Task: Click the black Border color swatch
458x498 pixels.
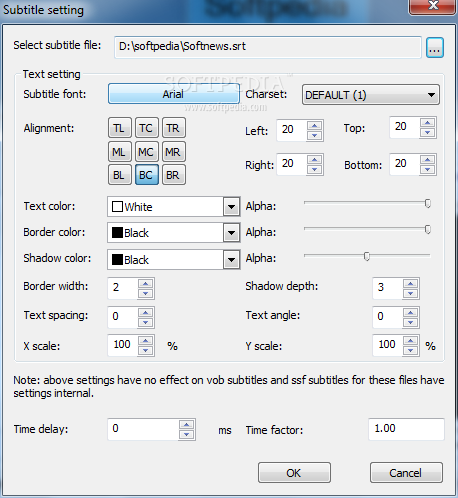Action: coord(117,233)
